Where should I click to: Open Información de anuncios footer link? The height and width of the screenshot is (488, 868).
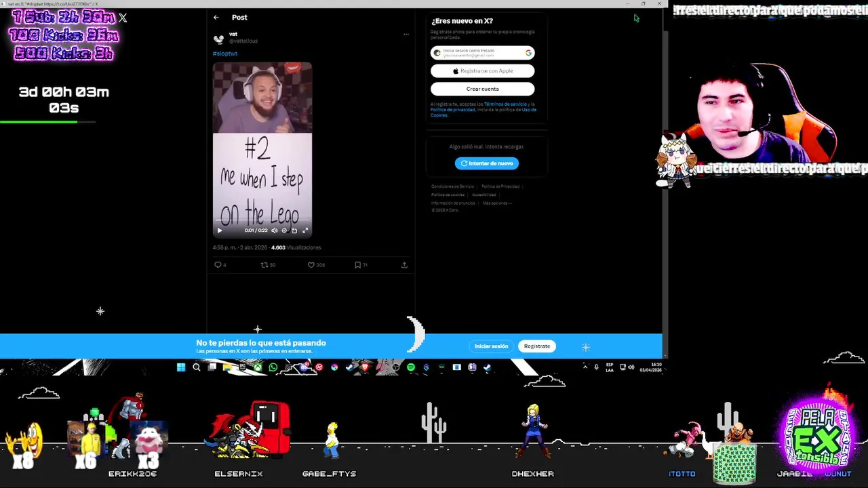[x=453, y=203]
